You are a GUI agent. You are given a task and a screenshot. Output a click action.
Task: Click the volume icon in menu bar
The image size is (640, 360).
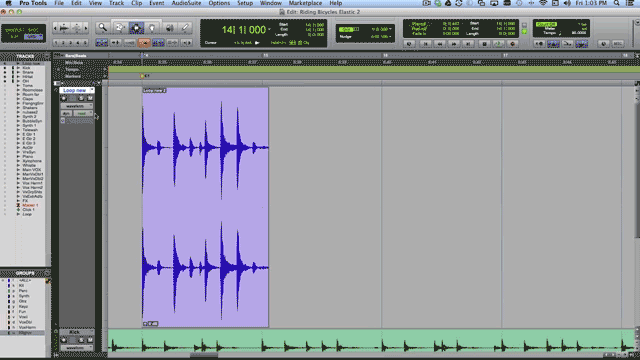(x=567, y=3)
